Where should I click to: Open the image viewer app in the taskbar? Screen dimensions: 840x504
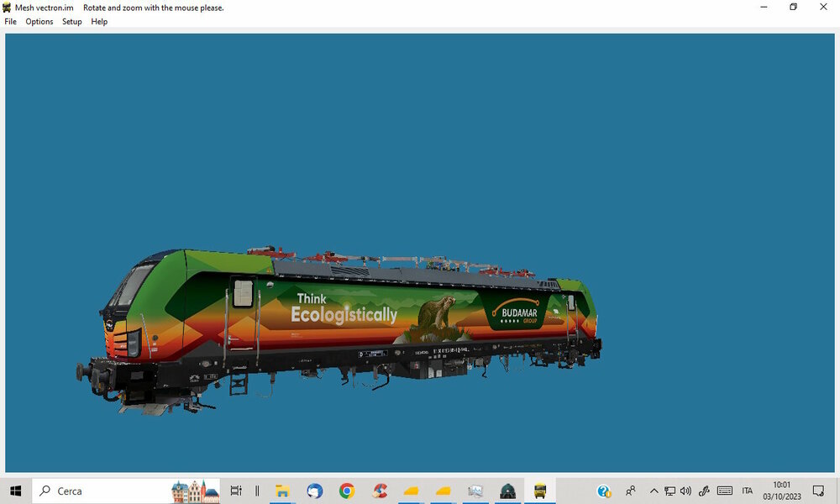475,491
